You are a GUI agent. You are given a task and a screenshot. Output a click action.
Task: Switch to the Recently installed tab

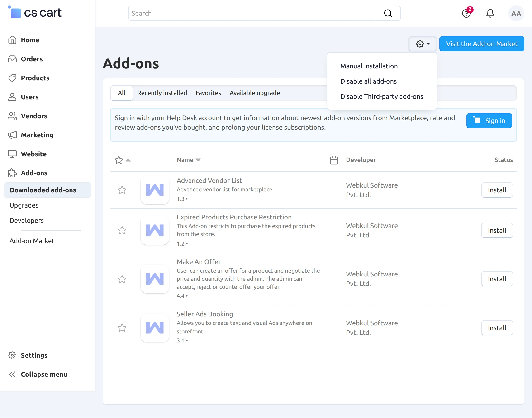[x=162, y=93]
